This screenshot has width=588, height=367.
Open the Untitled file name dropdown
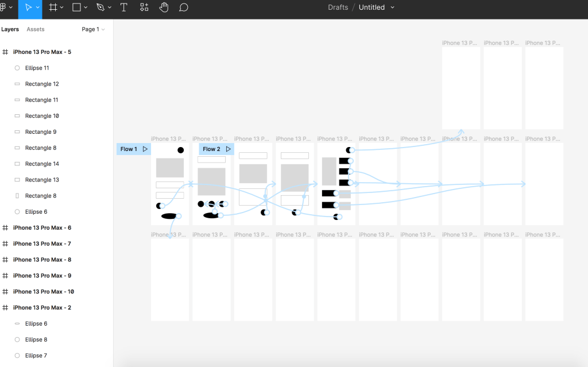pos(392,7)
